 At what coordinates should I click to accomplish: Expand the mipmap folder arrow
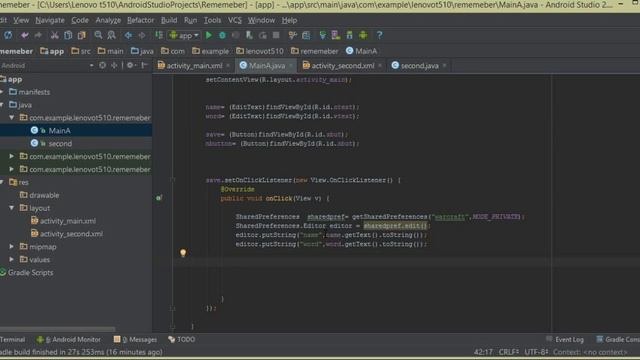pyautogui.click(x=11, y=247)
